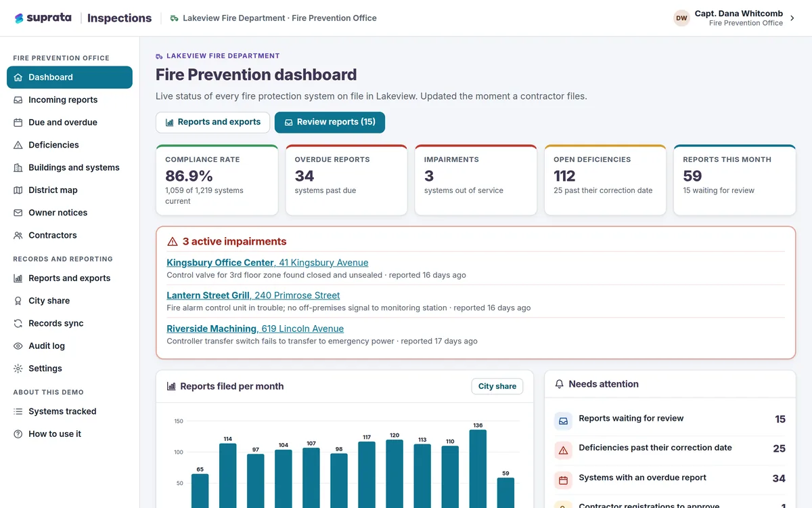The width and height of the screenshot is (812, 508).
Task: Click the Overdue Reports 34 card
Action: pos(346,180)
